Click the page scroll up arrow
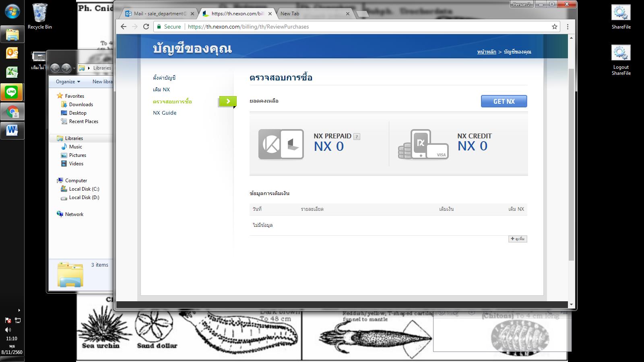This screenshot has width=644, height=362. coord(571,38)
